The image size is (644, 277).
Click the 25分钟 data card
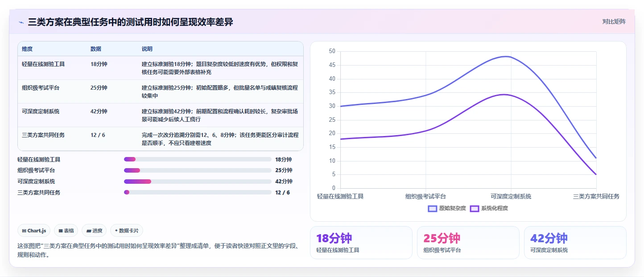click(x=468, y=243)
